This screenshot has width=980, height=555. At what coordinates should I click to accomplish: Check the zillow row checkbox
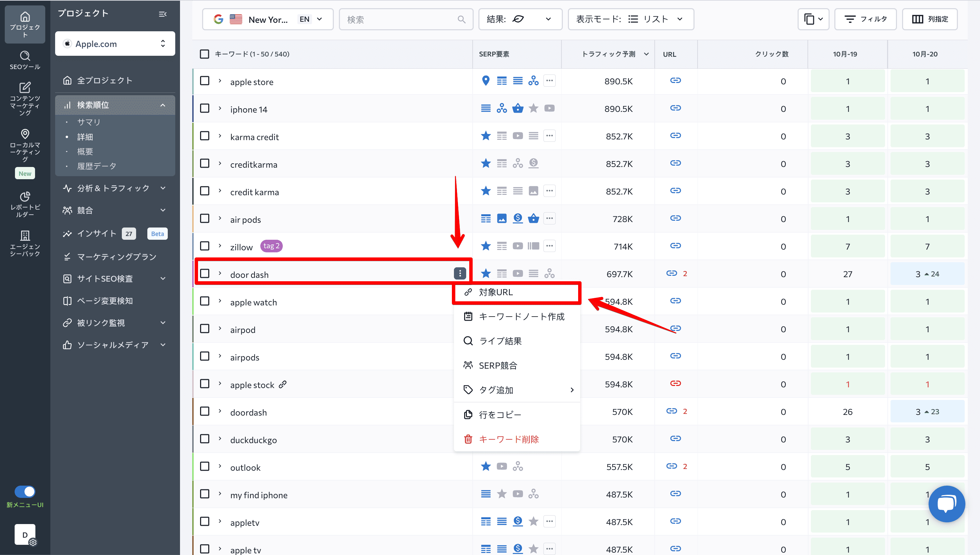click(x=205, y=246)
